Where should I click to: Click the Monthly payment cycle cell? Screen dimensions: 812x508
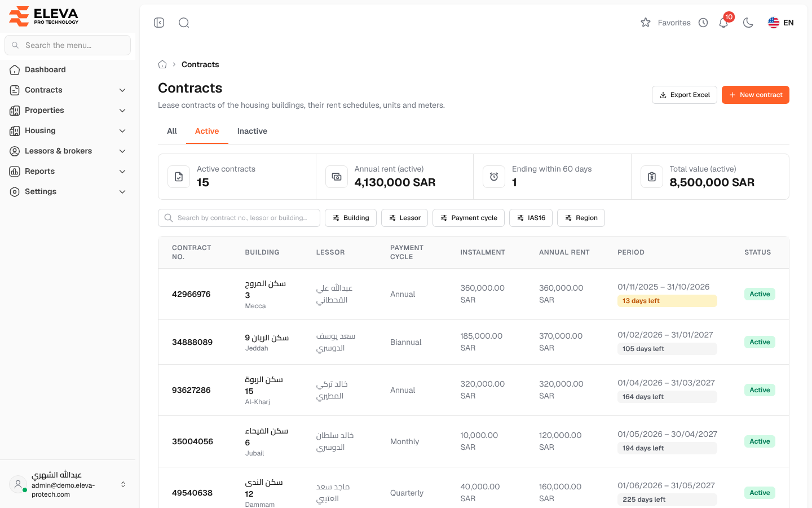[x=404, y=441]
